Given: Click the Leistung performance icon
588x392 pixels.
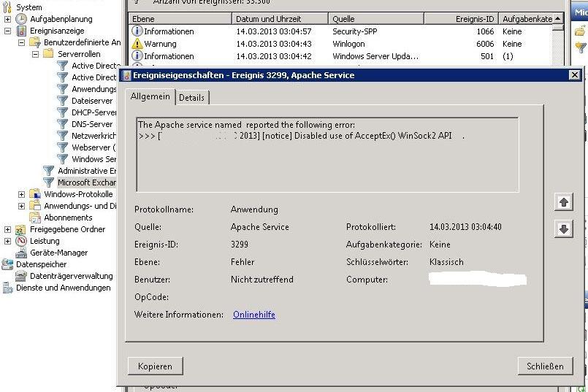Looking at the screenshot, I should point(21,241).
